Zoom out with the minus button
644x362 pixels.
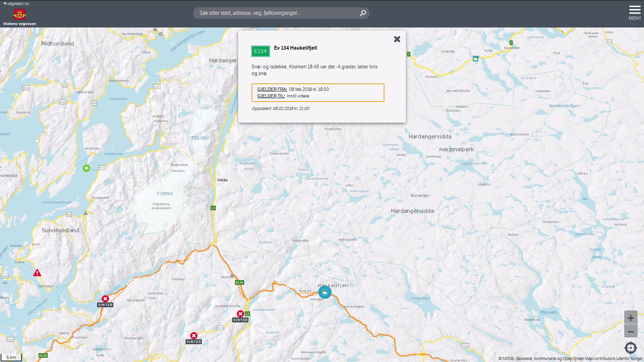631,331
